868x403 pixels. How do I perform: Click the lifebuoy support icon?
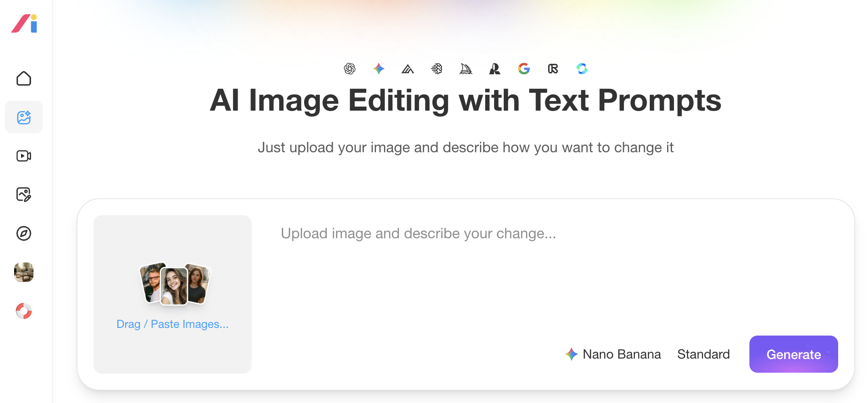[24, 311]
